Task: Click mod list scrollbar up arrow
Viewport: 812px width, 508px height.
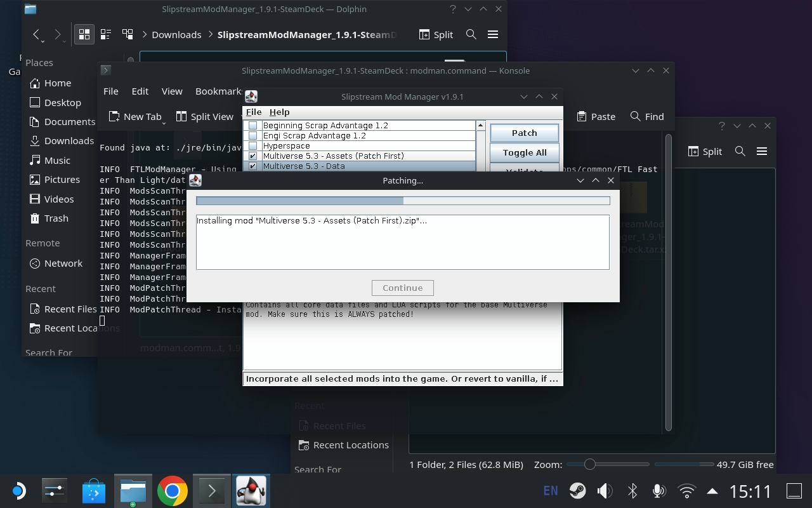Action: click(x=480, y=125)
